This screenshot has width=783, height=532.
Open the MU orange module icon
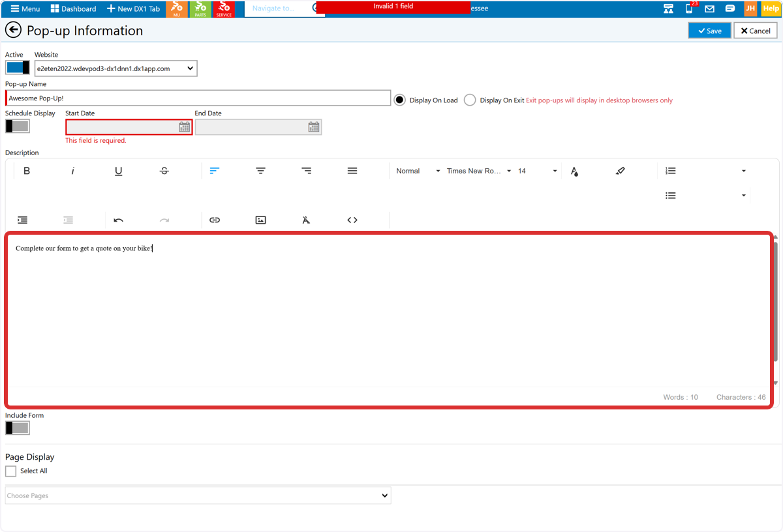tap(177, 8)
